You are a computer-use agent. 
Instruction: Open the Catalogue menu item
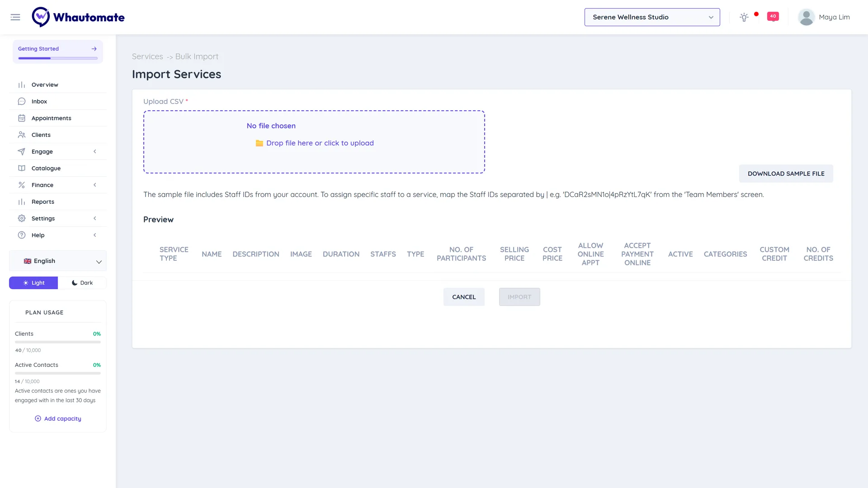(58, 169)
